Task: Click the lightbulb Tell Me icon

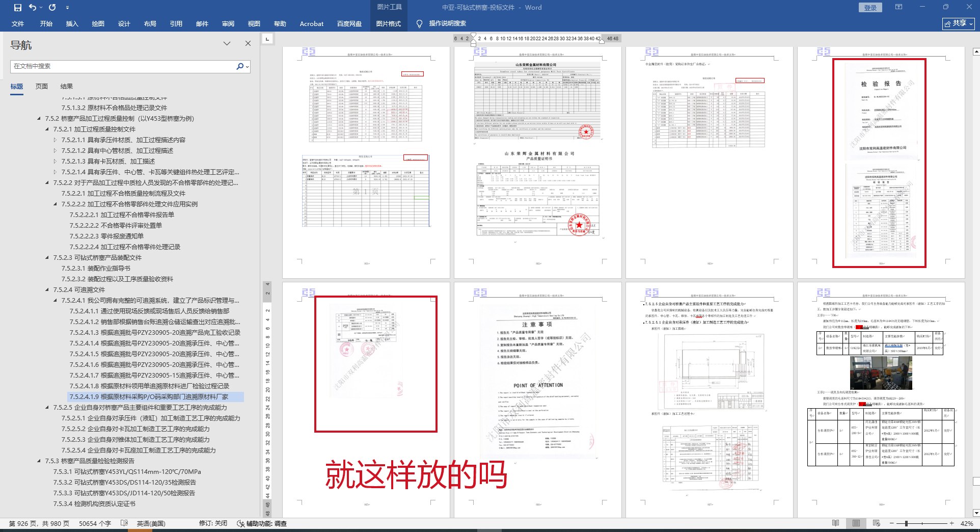Action: pyautogui.click(x=419, y=24)
